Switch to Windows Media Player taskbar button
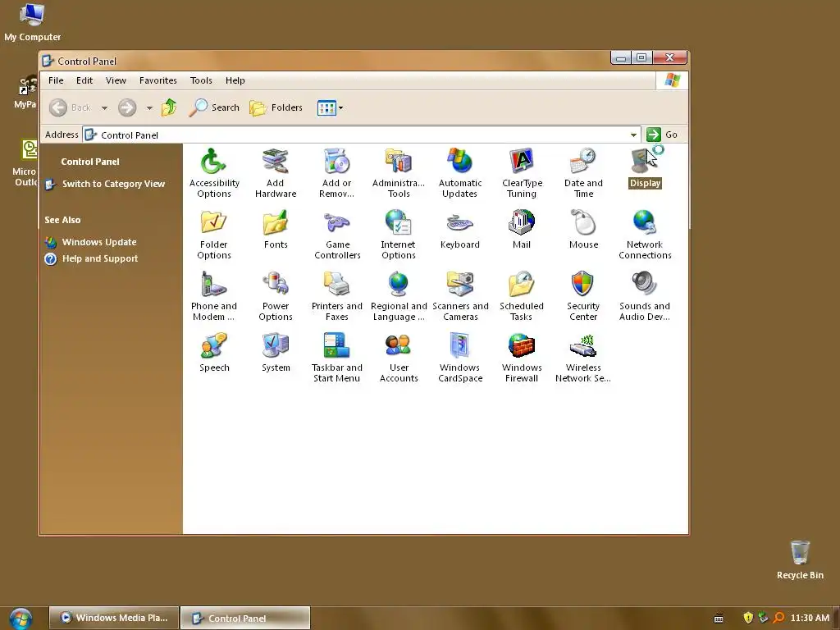The width and height of the screenshot is (840, 630). [x=114, y=618]
